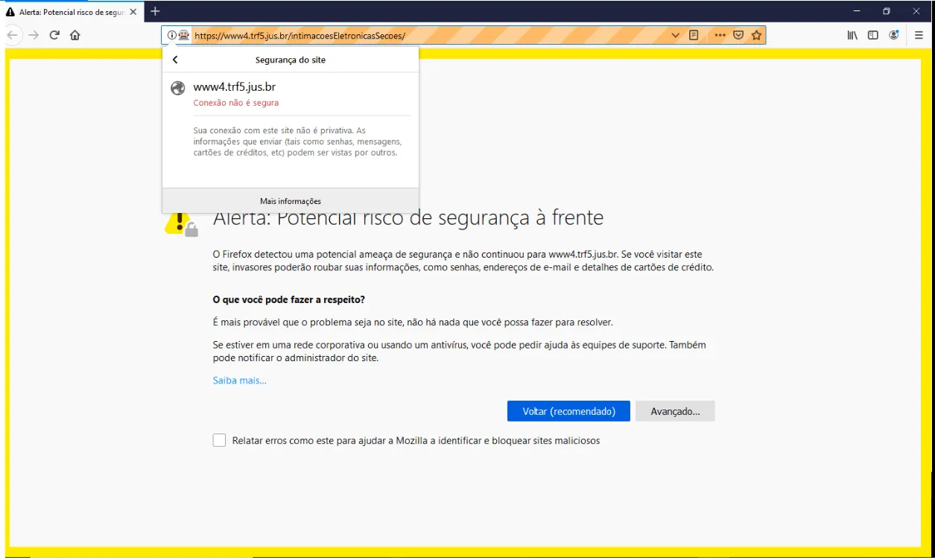Screen dimensions: 935x560
Task: Click the forward navigation arrow
Action: [x=33, y=35]
